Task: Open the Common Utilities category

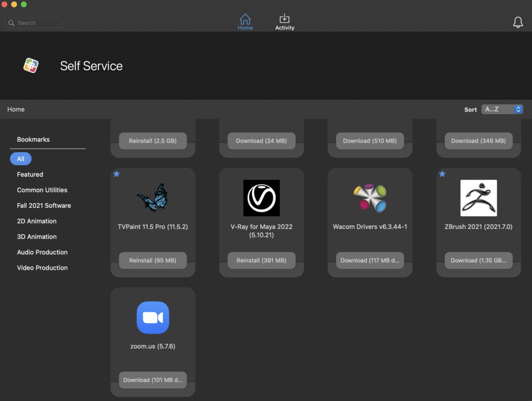Action: click(x=42, y=190)
